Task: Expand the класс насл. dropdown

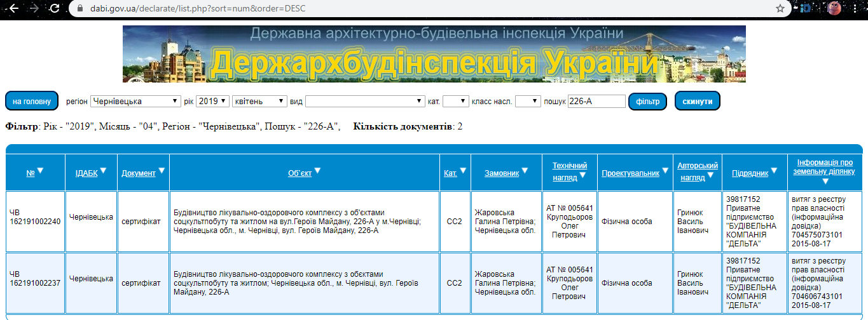Action: click(528, 102)
